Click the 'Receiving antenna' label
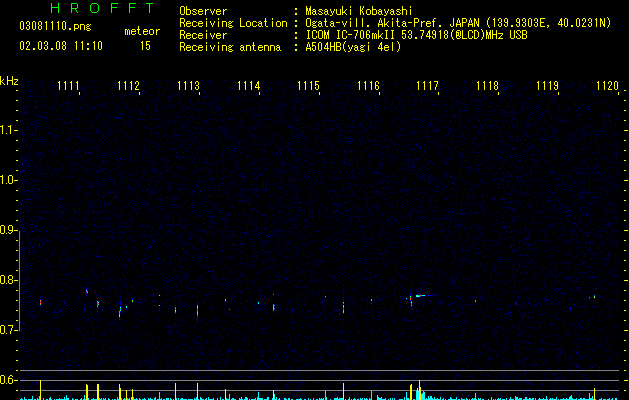629x400 pixels. (230, 47)
